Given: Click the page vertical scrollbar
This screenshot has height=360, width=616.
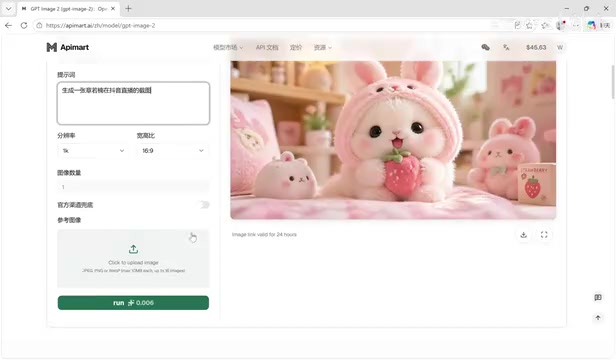Looking at the screenshot, I should click(x=613, y=82).
